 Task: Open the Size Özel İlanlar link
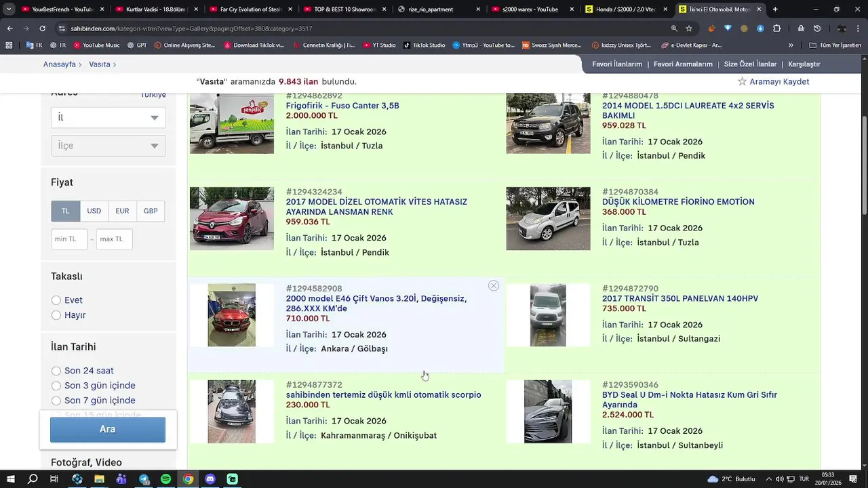(x=750, y=64)
